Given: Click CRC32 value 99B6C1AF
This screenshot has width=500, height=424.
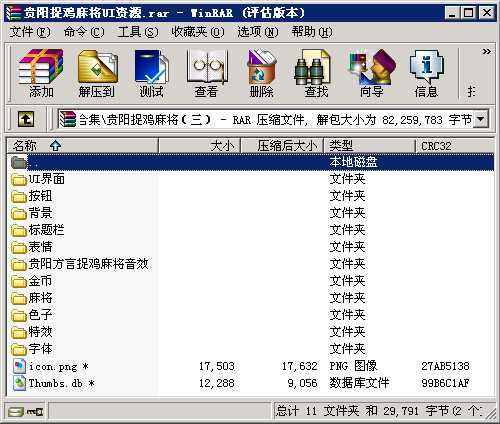Looking at the screenshot, I should pos(445,383).
